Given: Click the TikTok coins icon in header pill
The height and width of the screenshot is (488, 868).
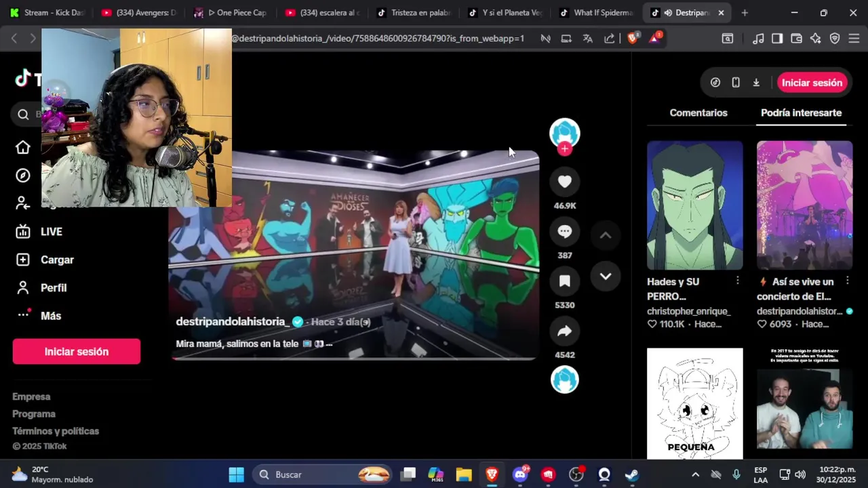Looking at the screenshot, I should click(715, 83).
